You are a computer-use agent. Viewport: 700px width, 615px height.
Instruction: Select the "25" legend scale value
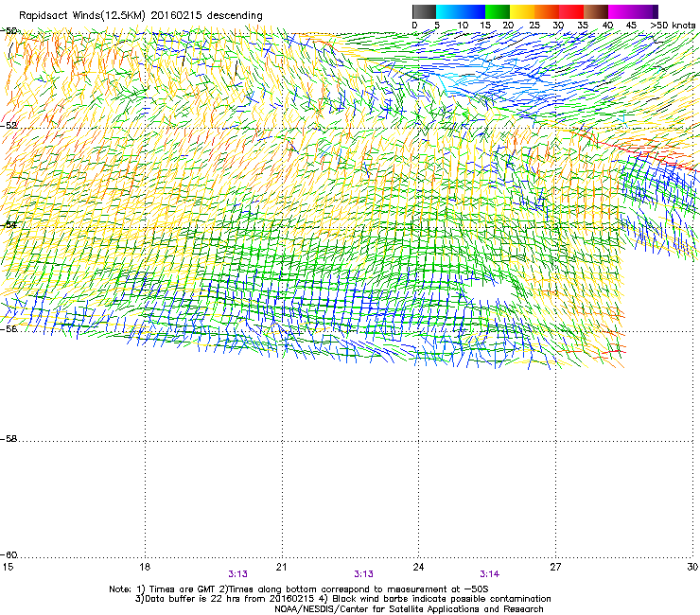click(x=534, y=26)
